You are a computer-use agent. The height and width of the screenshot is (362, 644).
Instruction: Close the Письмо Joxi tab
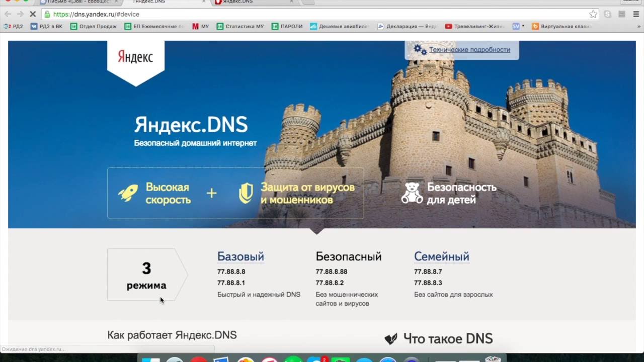tap(116, 2)
